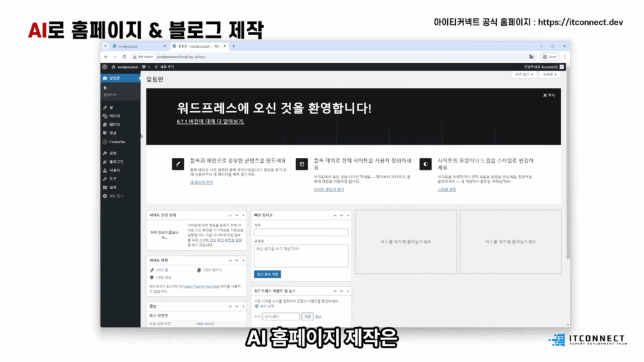The image size is (644, 362).
Task: Click the half-circle styles icon
Action: 426,164
